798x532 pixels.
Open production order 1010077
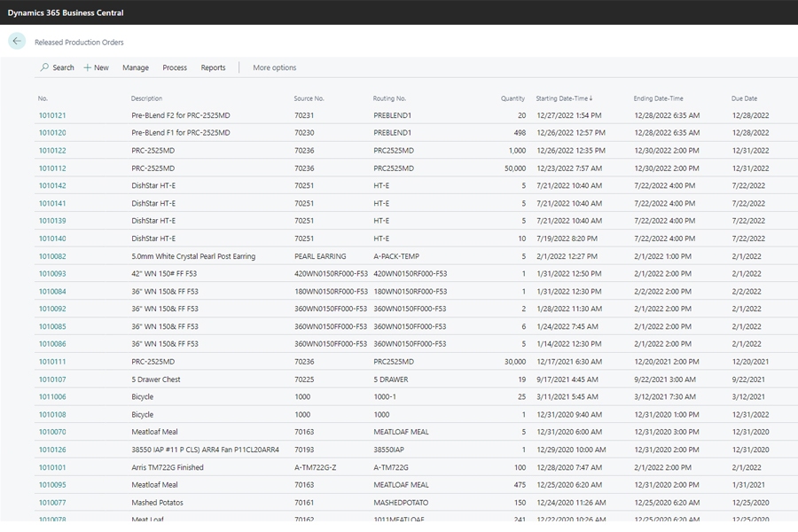pyautogui.click(x=52, y=503)
